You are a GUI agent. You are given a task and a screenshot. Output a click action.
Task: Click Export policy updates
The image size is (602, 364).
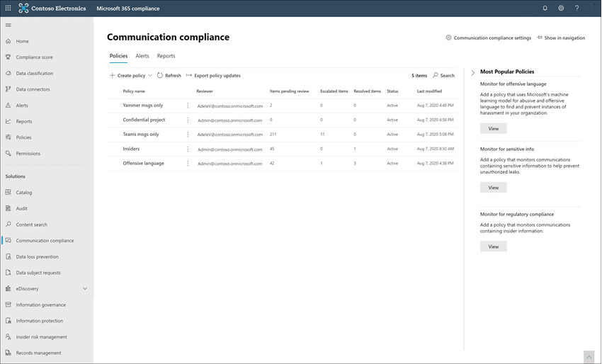click(x=213, y=76)
